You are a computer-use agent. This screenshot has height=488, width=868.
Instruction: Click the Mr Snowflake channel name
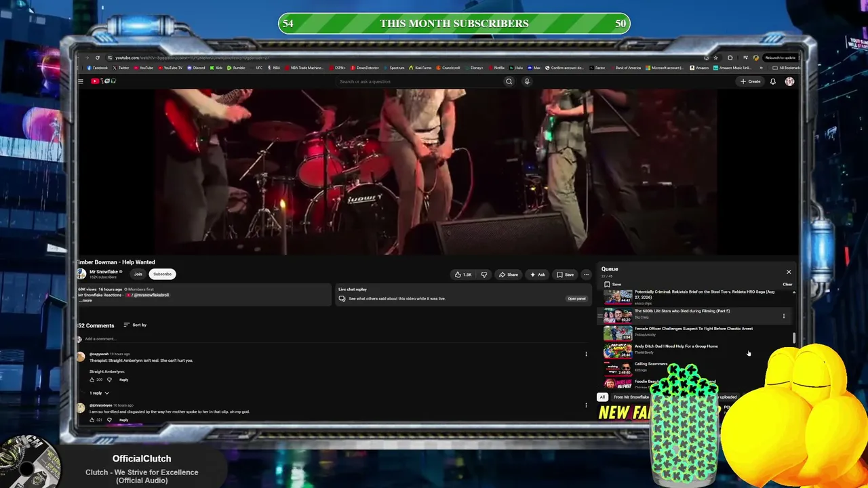(x=104, y=272)
